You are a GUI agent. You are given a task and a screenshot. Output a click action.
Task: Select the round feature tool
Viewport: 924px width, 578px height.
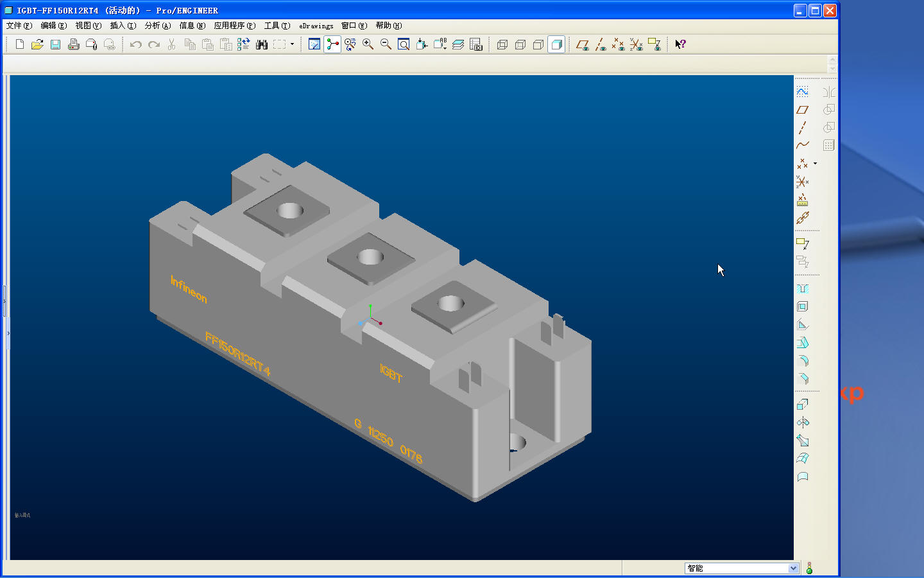pyautogui.click(x=802, y=360)
